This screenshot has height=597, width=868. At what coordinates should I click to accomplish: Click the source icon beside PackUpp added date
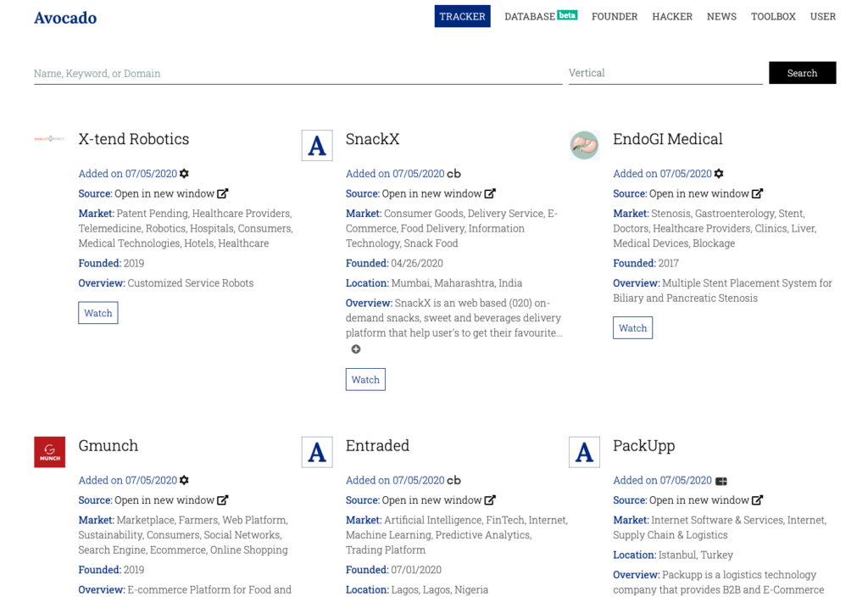(721, 482)
